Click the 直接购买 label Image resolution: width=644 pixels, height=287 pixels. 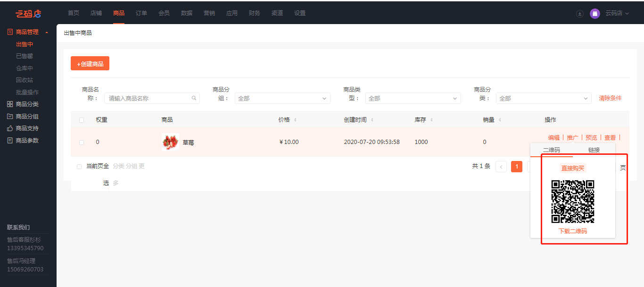click(x=573, y=168)
